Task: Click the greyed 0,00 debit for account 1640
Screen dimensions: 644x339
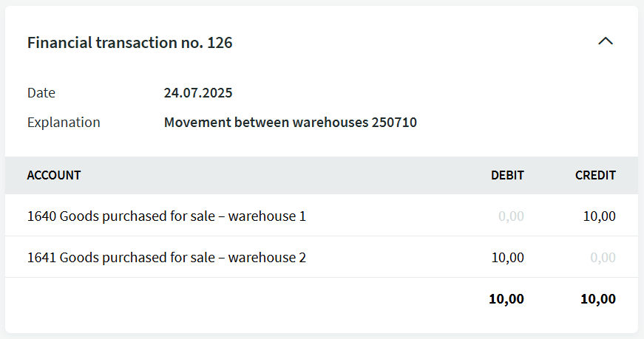Action: [x=511, y=216]
